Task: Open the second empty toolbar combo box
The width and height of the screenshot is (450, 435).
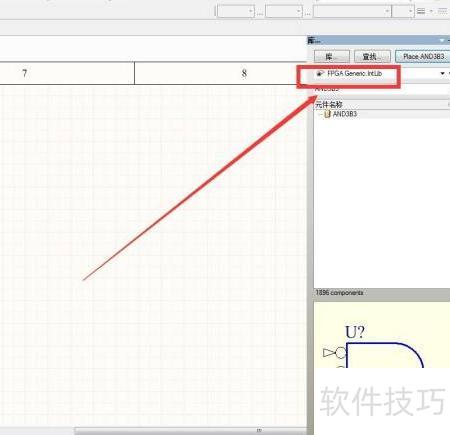Action: pos(284,12)
